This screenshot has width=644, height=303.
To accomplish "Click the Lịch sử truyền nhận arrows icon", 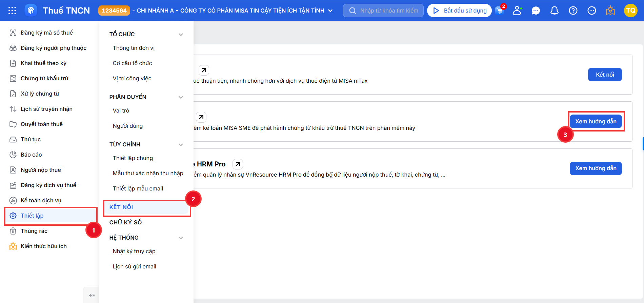I will [13, 109].
